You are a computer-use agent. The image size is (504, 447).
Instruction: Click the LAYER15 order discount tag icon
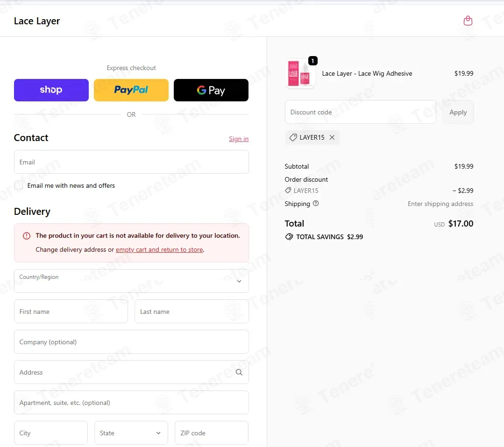point(288,190)
